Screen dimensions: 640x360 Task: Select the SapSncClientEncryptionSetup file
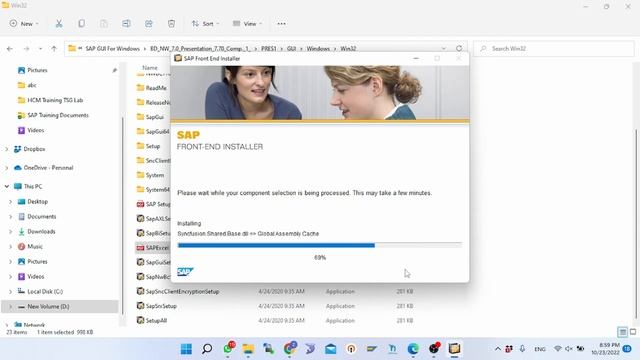pyautogui.click(x=182, y=291)
